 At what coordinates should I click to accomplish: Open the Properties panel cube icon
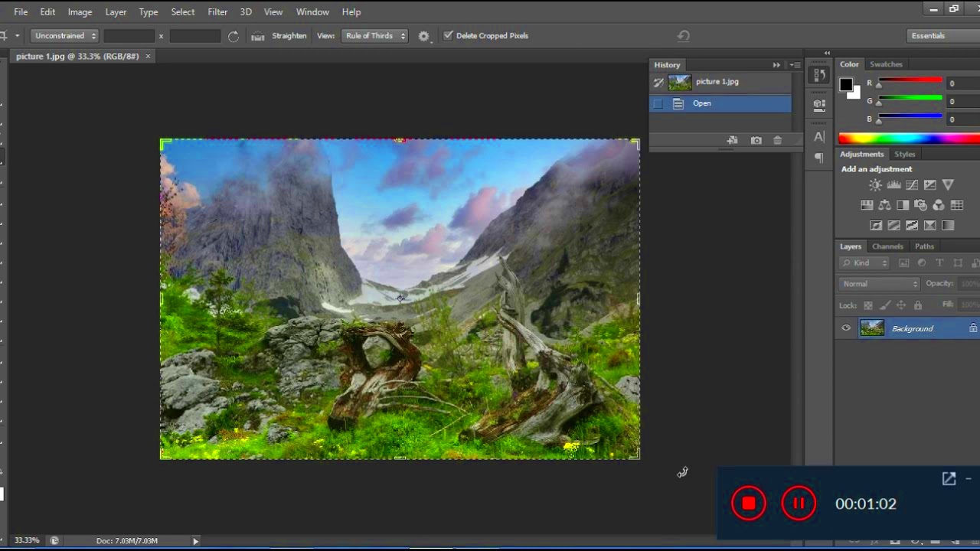pos(819,104)
